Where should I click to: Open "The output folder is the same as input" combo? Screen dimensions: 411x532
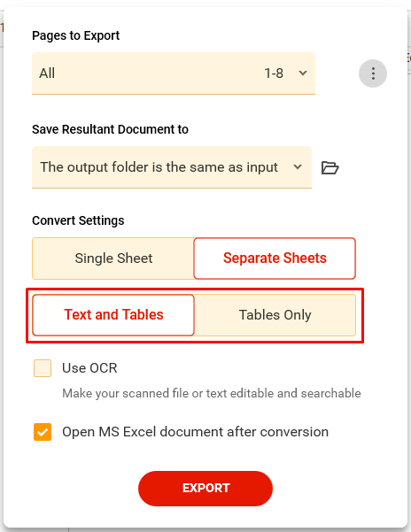click(x=172, y=167)
